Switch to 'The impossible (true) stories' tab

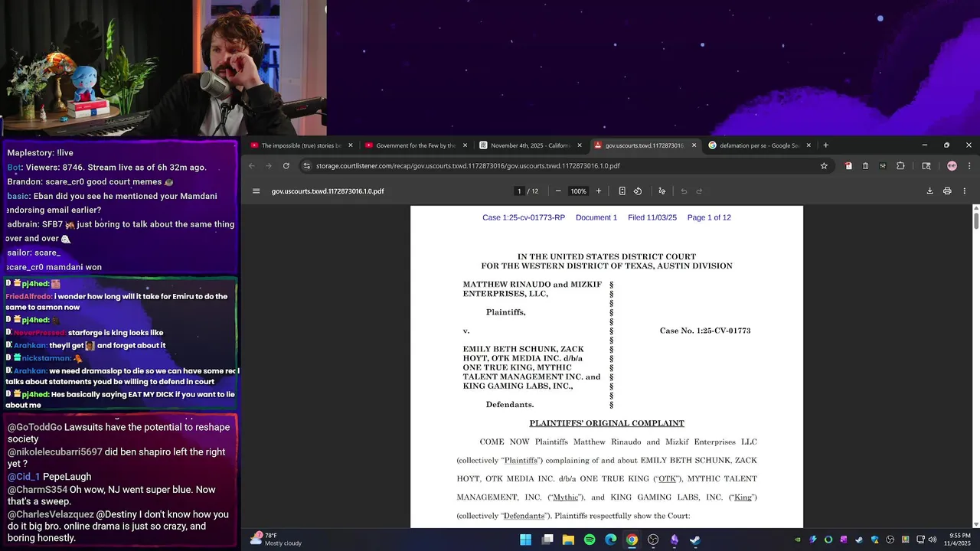pyautogui.click(x=301, y=145)
